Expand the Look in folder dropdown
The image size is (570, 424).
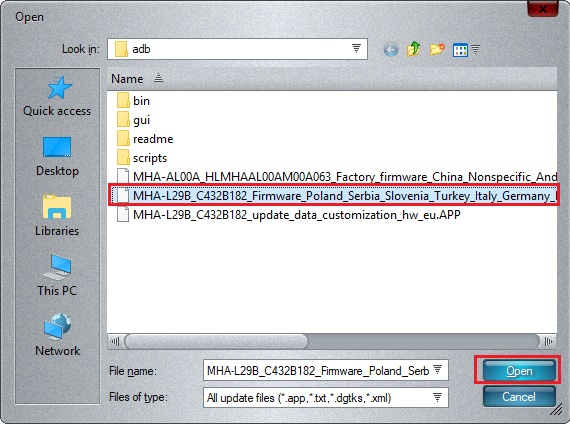pos(356,49)
